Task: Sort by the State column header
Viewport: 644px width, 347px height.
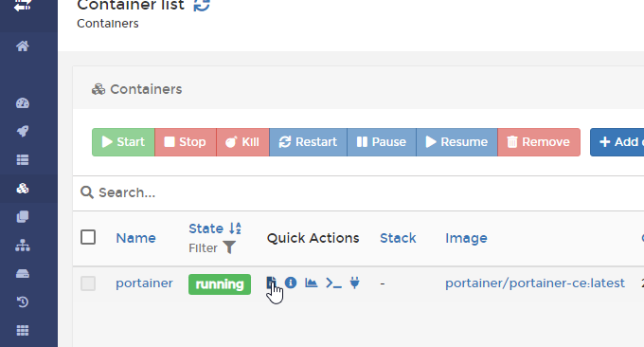Action: pyautogui.click(x=206, y=228)
